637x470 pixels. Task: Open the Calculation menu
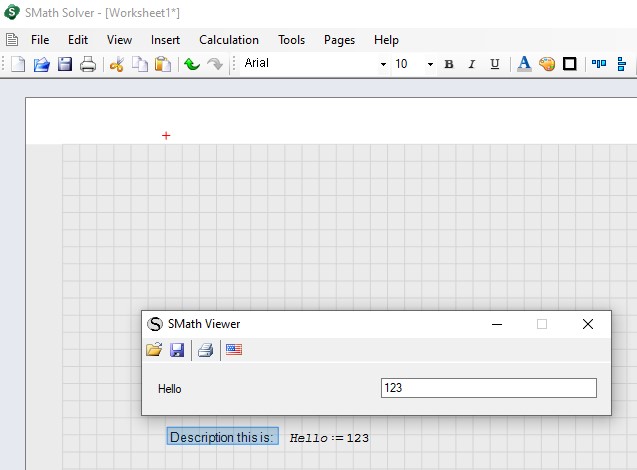pyautogui.click(x=228, y=40)
